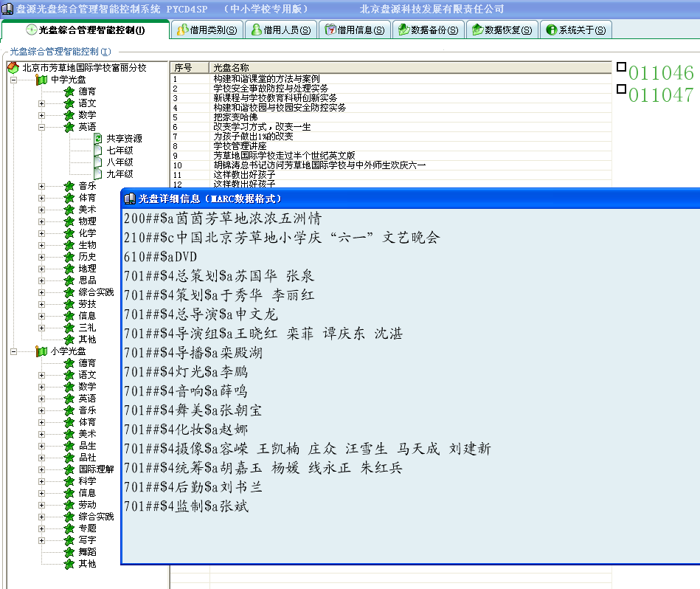Tick the checkbox beside 011047
Image resolution: width=700 pixels, height=589 pixels.
click(621, 89)
